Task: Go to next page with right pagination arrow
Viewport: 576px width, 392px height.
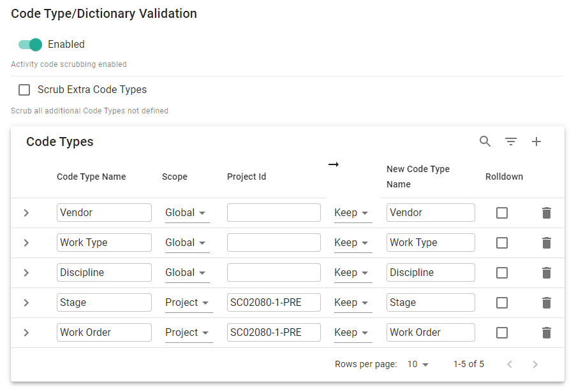Action: pyautogui.click(x=535, y=364)
